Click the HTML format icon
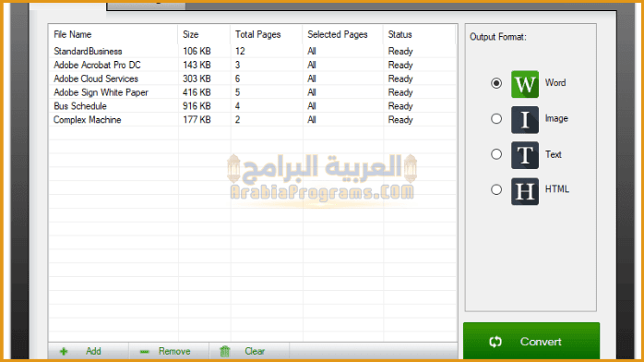The width and height of the screenshot is (644, 362). [x=524, y=191]
